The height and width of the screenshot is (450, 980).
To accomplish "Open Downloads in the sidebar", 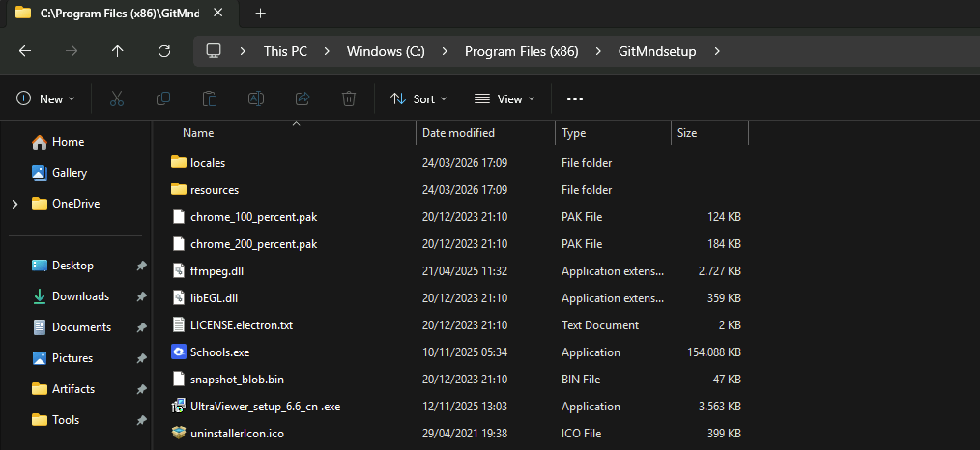I will pos(80,296).
